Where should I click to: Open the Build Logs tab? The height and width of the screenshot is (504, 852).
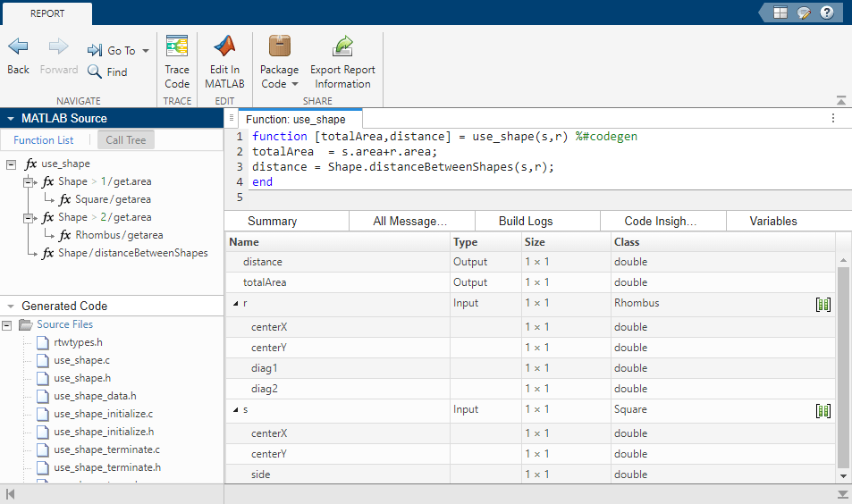pos(526,221)
